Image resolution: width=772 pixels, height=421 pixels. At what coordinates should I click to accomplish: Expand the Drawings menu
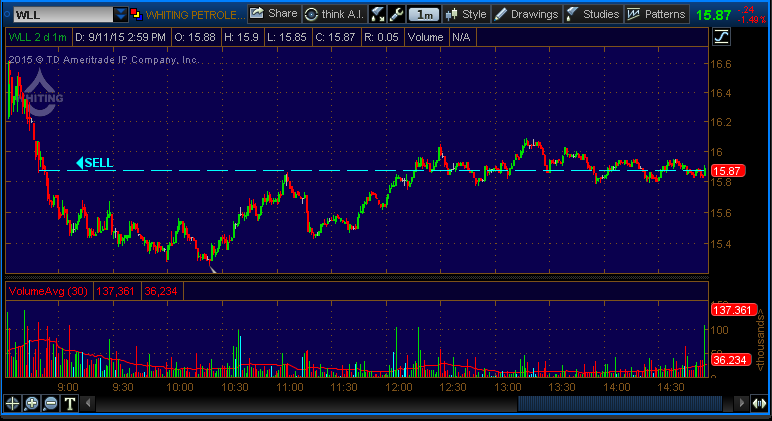526,14
